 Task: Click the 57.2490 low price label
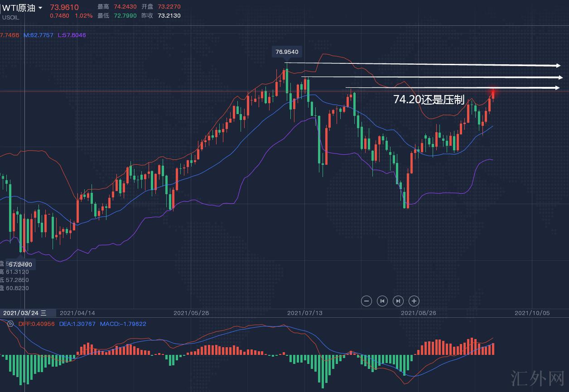pyautogui.click(x=20, y=264)
